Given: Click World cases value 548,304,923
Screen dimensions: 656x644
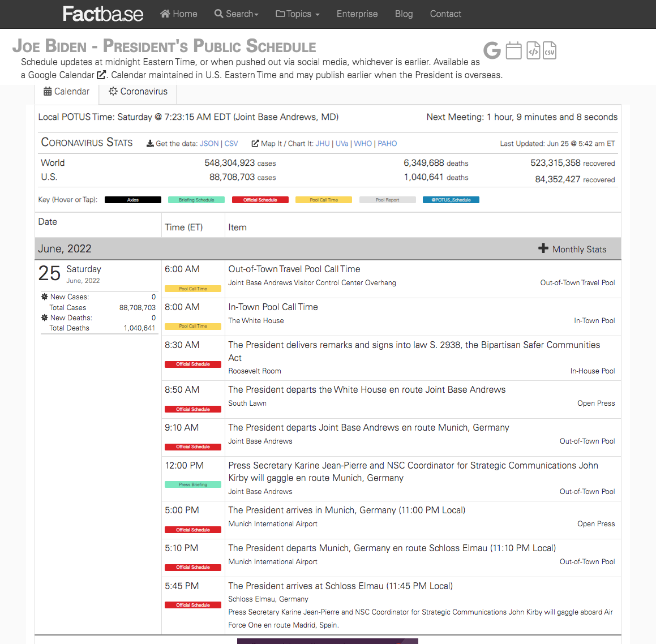Looking at the screenshot, I should (x=229, y=162).
